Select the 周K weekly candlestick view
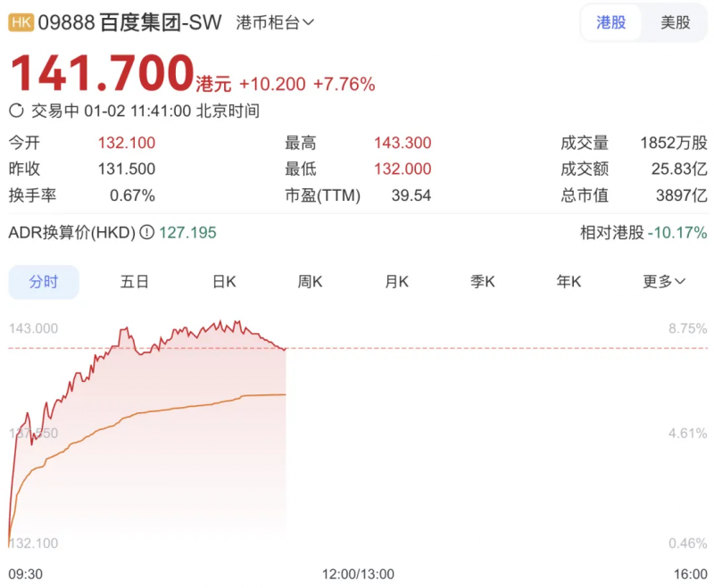The width and height of the screenshot is (714, 588). click(308, 281)
